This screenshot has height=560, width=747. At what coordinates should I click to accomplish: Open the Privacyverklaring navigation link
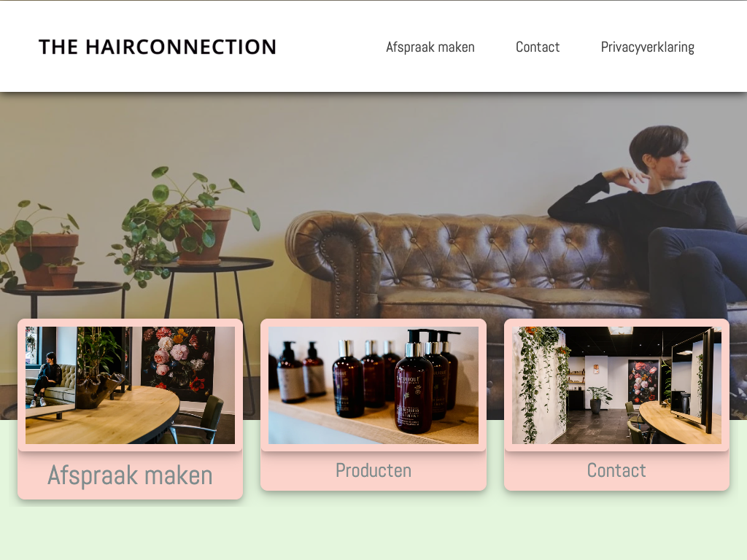click(x=648, y=47)
